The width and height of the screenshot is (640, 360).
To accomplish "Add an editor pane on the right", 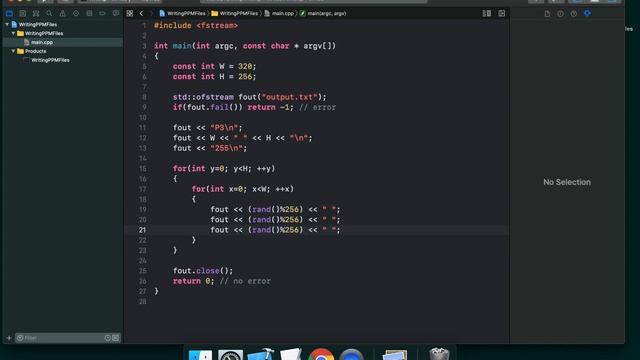I will pos(502,13).
